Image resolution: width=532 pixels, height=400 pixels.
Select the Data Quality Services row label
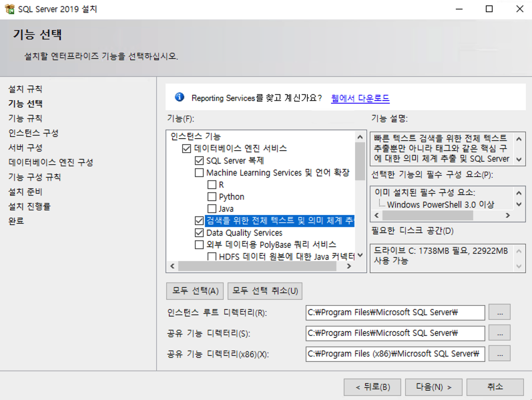coord(244,232)
